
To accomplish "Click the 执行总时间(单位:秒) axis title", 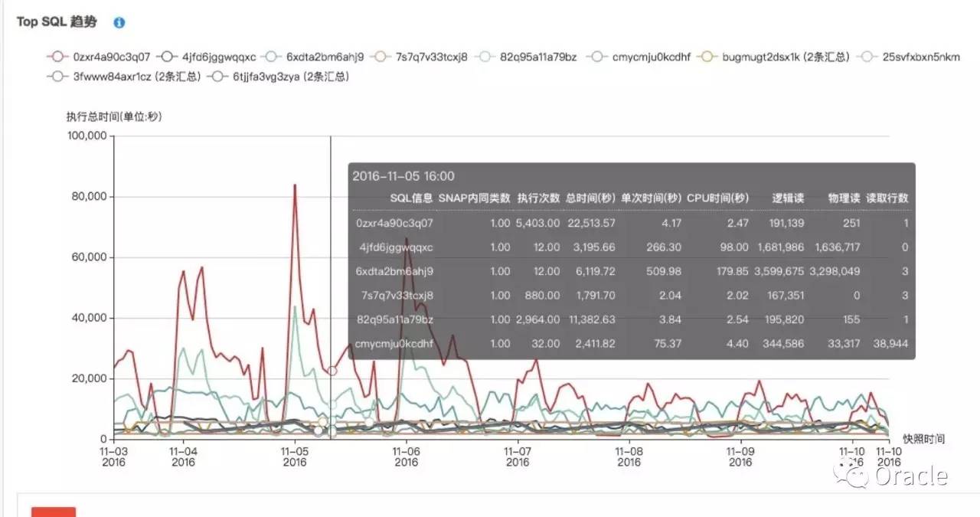I will pyautogui.click(x=114, y=116).
